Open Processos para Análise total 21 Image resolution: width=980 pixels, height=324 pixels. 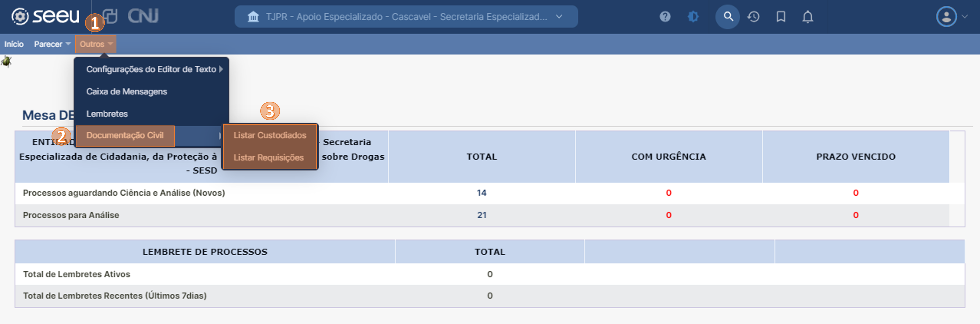[482, 215]
